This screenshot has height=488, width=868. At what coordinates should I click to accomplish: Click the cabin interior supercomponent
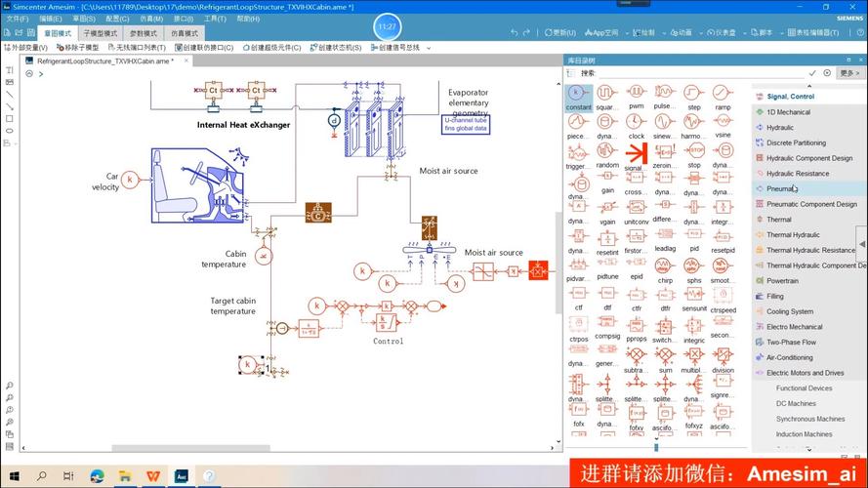(198, 185)
